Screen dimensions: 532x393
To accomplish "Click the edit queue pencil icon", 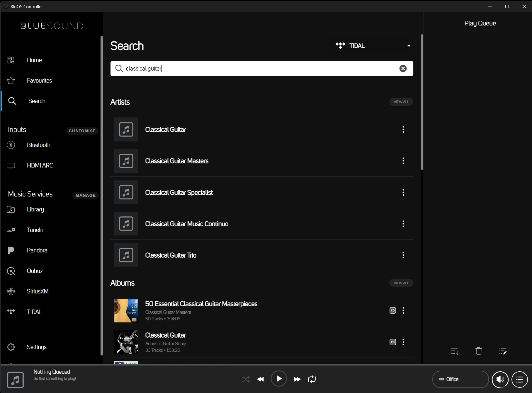I will (x=503, y=351).
